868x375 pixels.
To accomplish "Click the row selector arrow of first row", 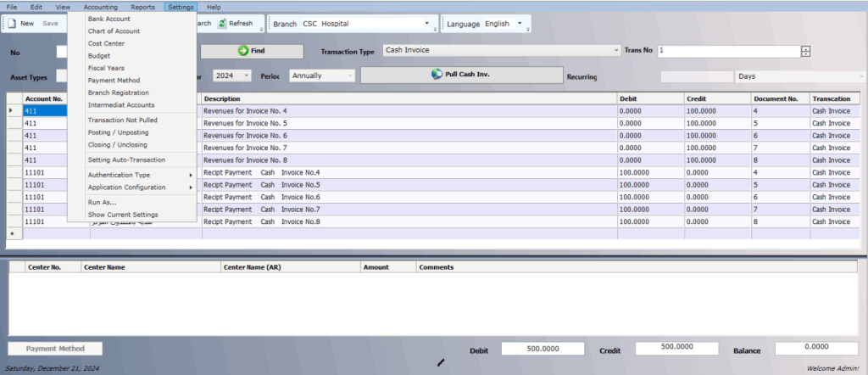I will click(x=11, y=111).
